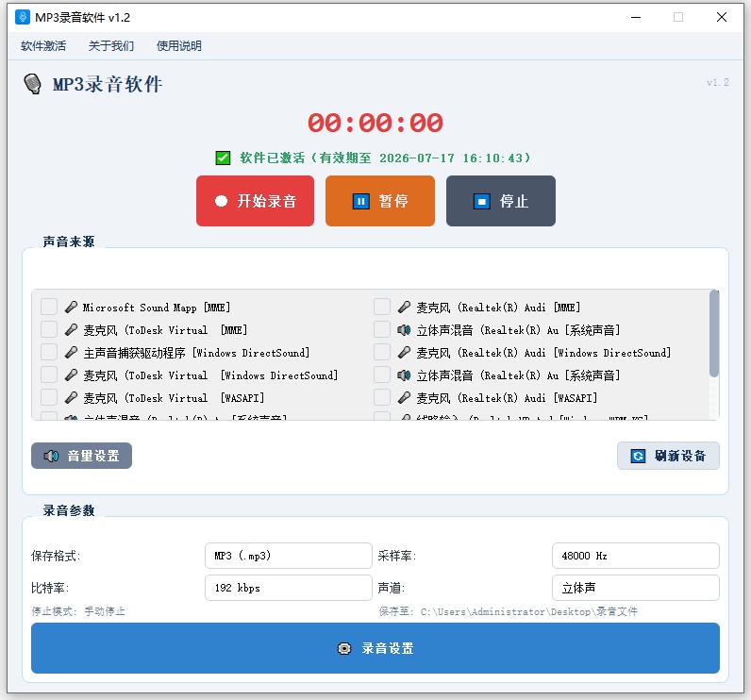Image resolution: width=751 pixels, height=700 pixels.
Task: Check the 麦克风 (Realtek(R) Audi [MME] checkbox
Action: (x=382, y=307)
